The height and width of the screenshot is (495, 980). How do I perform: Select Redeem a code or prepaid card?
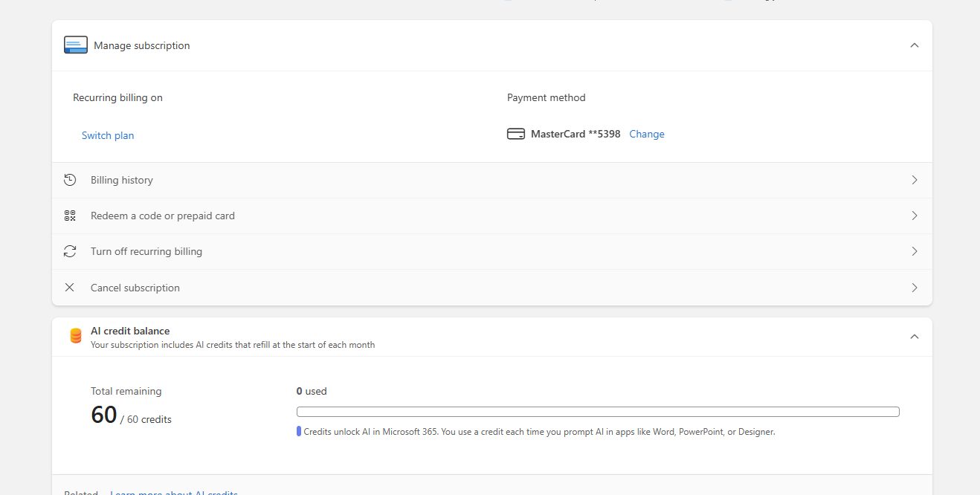(163, 216)
